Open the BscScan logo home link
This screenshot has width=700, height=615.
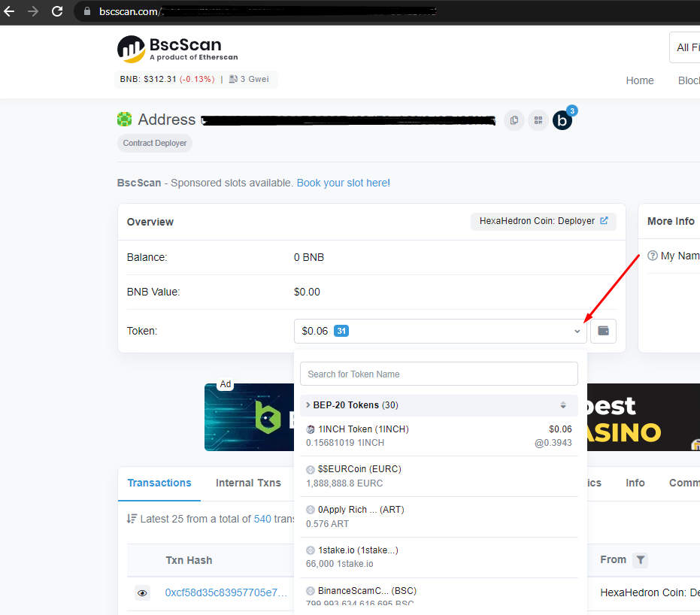point(177,49)
